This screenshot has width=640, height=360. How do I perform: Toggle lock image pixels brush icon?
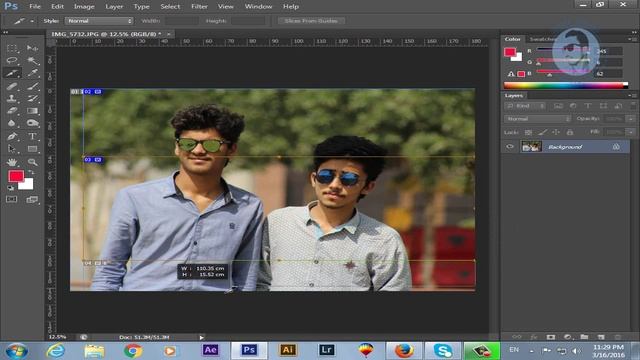pos(542,132)
